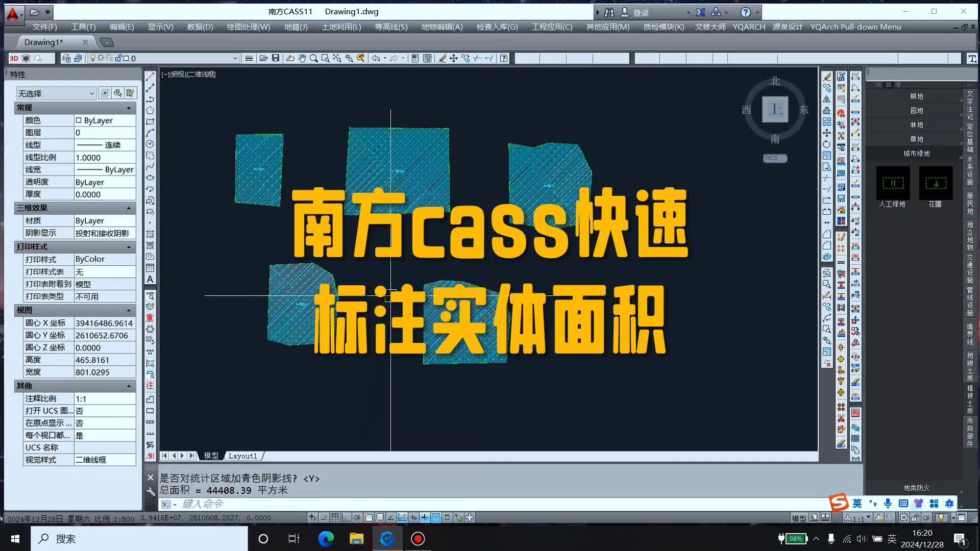The height and width of the screenshot is (551, 980).
Task: Collapse the 其他 properties section
Action: 128,386
